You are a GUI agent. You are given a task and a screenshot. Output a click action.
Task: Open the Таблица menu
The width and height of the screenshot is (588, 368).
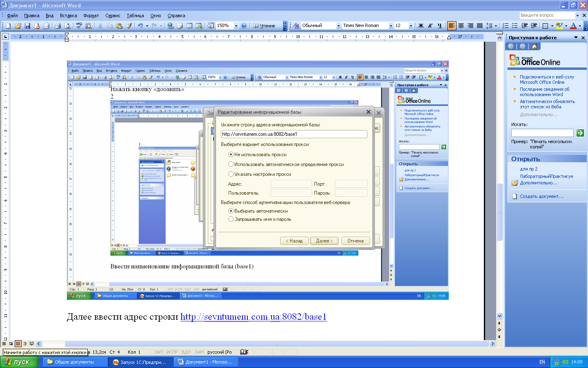[x=135, y=16]
